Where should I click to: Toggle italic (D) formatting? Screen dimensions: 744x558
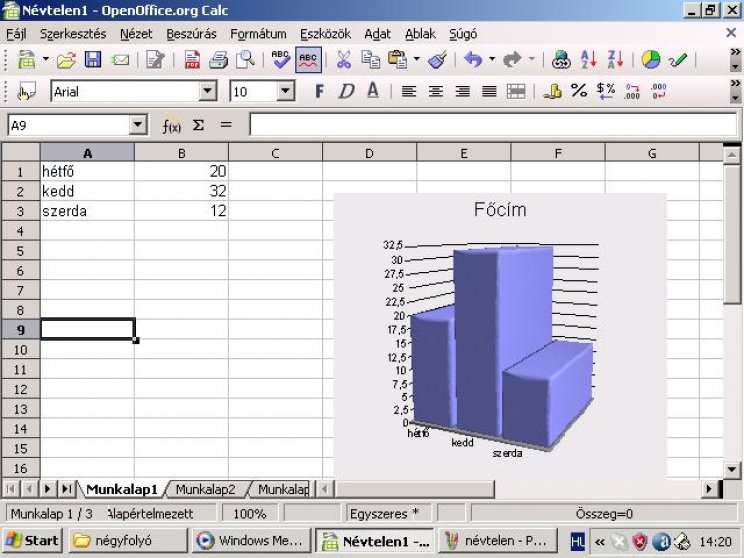346,91
